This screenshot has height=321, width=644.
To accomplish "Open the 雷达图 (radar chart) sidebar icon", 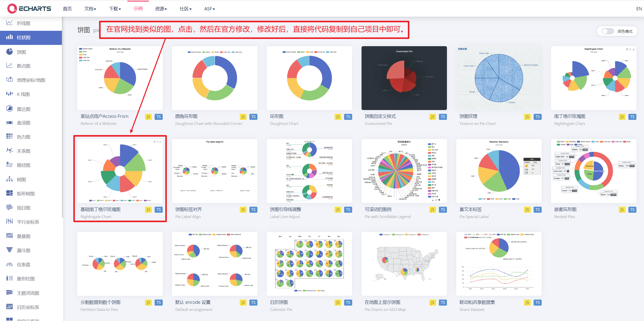I will coord(9,109).
